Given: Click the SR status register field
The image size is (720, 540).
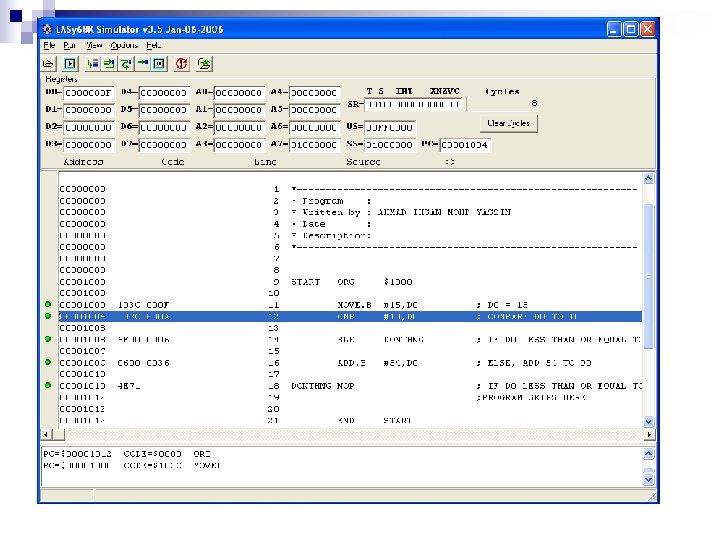Looking at the screenshot, I should pos(415,105).
